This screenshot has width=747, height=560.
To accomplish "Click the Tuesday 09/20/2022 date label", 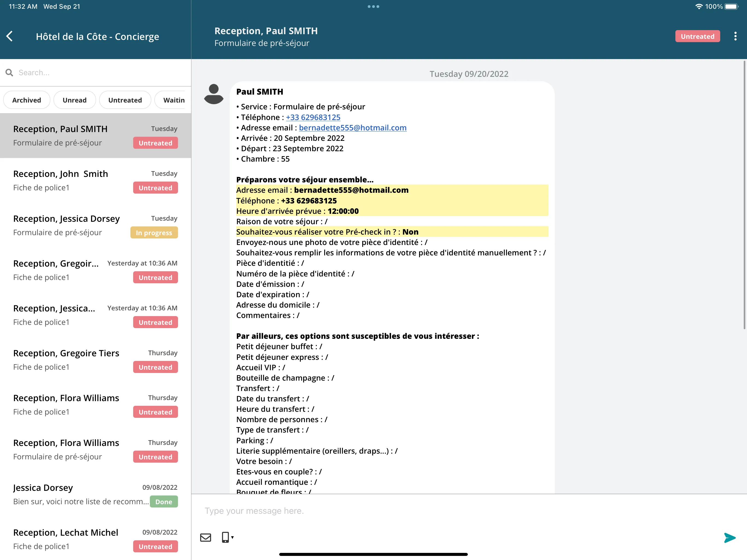I will 469,74.
